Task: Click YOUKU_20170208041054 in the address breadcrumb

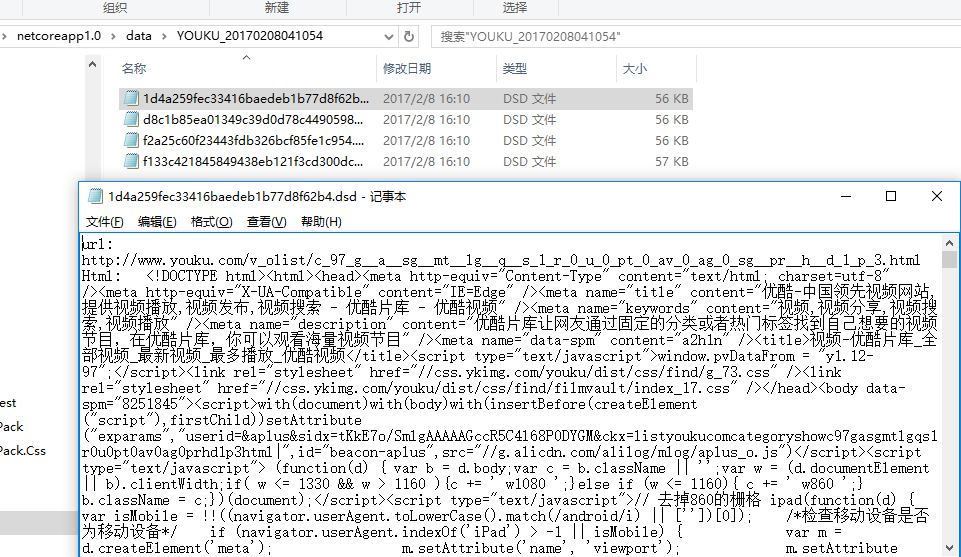Action: click(249, 36)
